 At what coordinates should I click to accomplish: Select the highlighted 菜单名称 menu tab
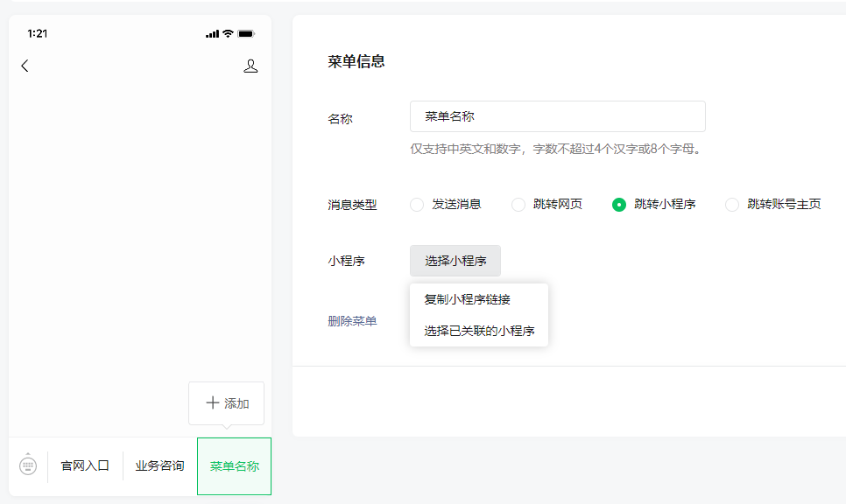coord(234,465)
